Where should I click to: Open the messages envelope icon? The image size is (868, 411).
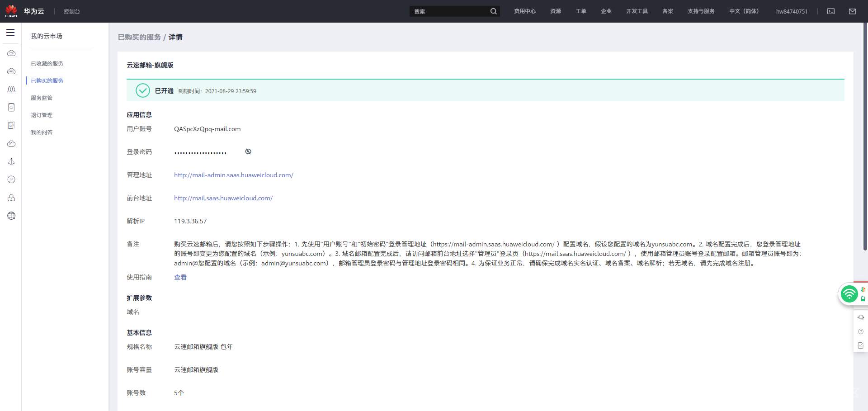pyautogui.click(x=853, y=11)
